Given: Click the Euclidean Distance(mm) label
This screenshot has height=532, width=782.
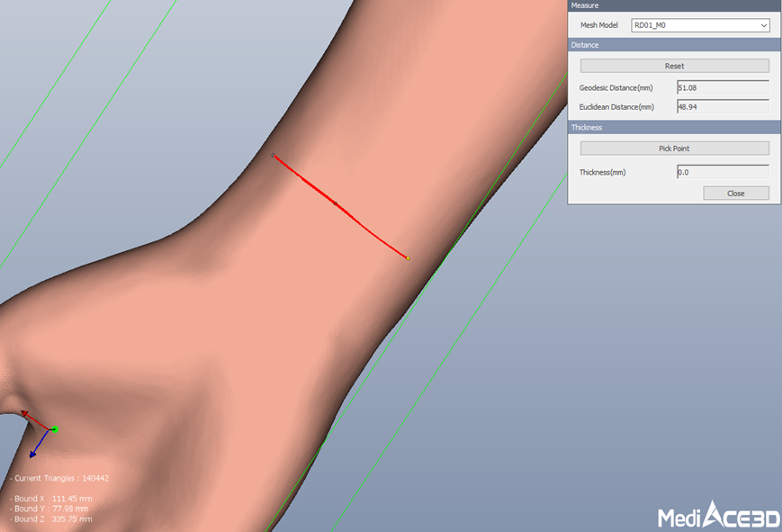Looking at the screenshot, I should [616, 107].
